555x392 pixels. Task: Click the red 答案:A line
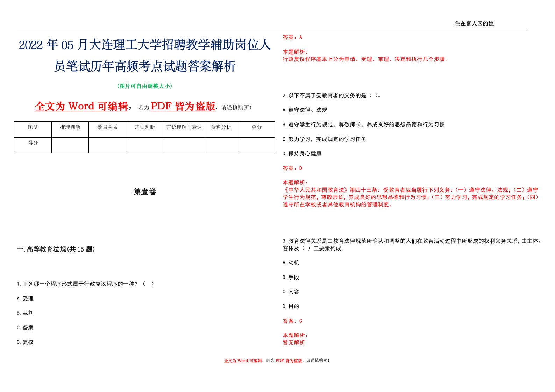tap(292, 37)
